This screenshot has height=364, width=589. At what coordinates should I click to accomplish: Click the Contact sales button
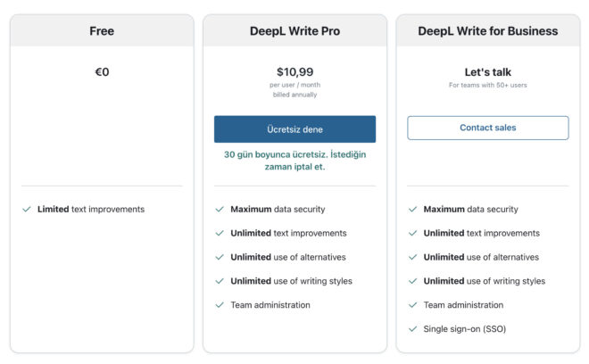pyautogui.click(x=487, y=128)
